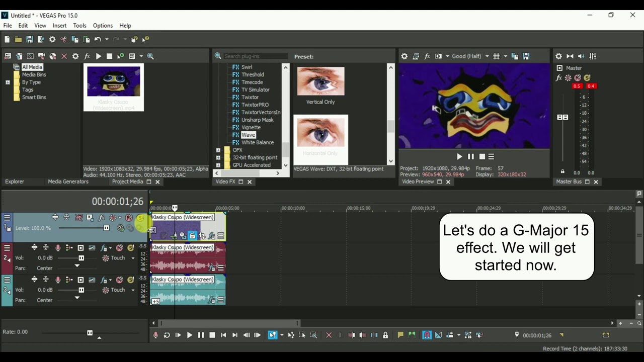Click Remove Selected Media red X in Project Media
644x362 pixels.
(64, 56)
